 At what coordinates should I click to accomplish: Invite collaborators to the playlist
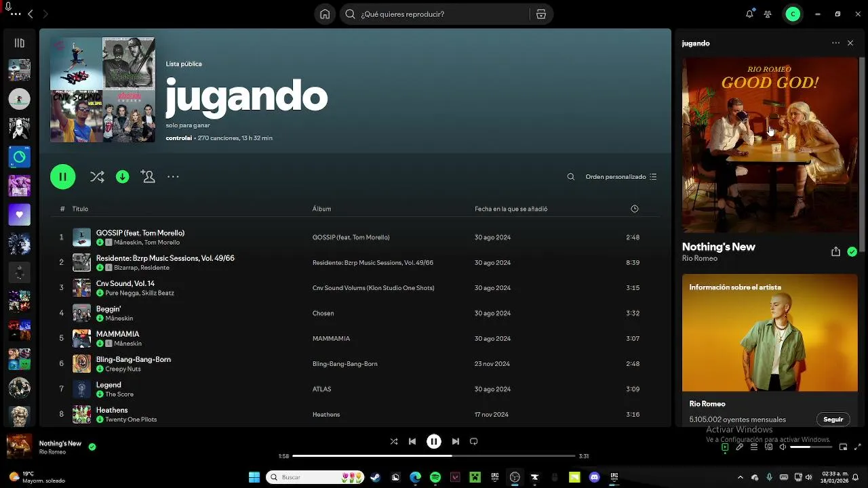point(148,177)
